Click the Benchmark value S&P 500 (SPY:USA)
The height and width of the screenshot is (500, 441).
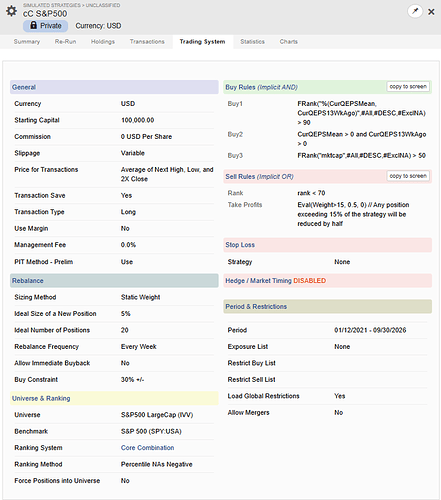pyautogui.click(x=151, y=431)
